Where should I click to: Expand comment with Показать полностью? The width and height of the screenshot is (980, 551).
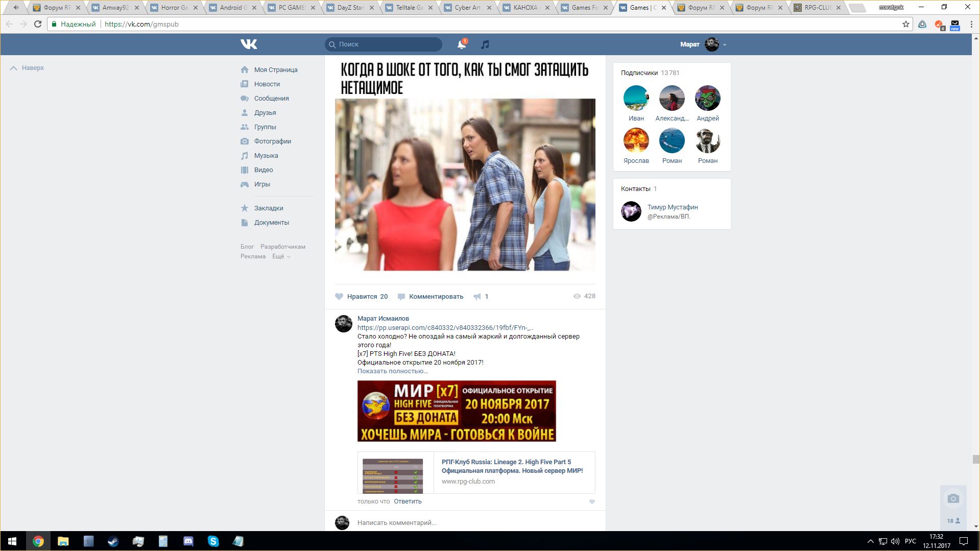pos(393,371)
